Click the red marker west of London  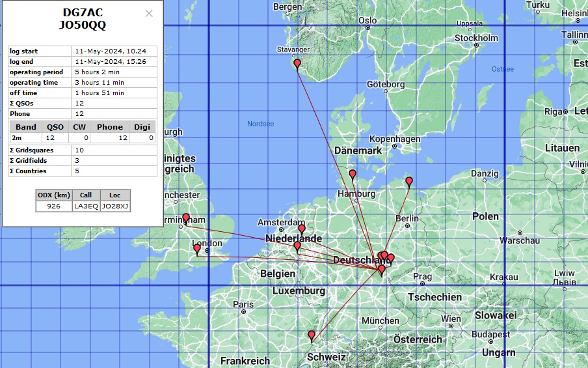[x=197, y=248]
